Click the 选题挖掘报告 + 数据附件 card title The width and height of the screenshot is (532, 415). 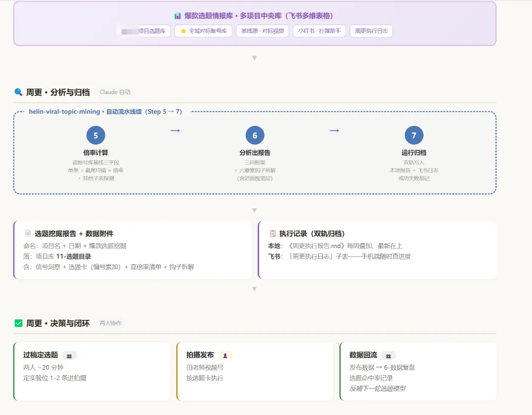[74, 234]
